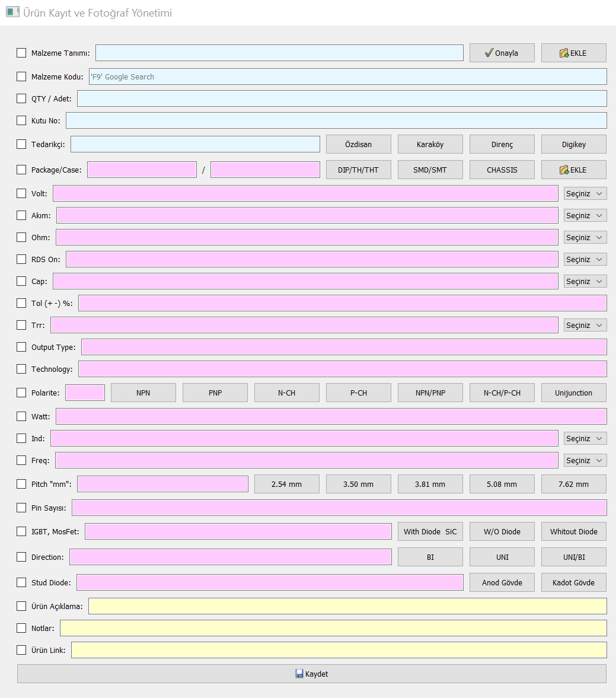Click the app icon in title bar
Screen dimensions: 616x698
point(12,12)
